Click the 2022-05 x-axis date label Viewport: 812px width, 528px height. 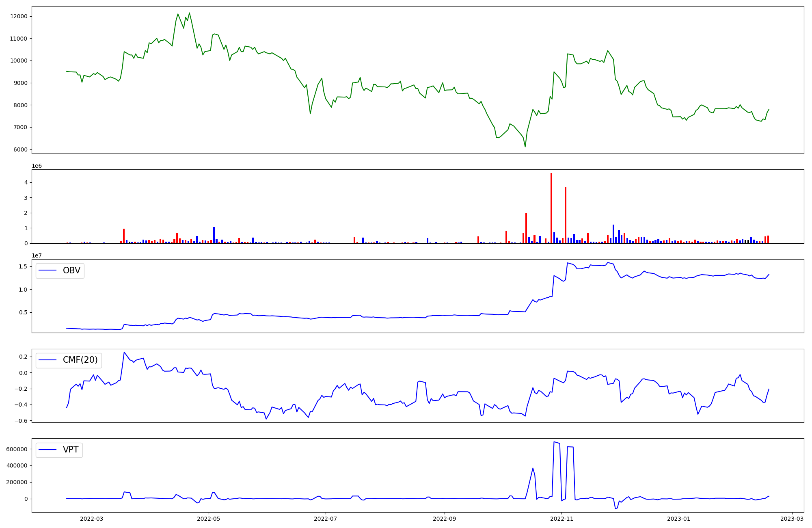(x=209, y=519)
